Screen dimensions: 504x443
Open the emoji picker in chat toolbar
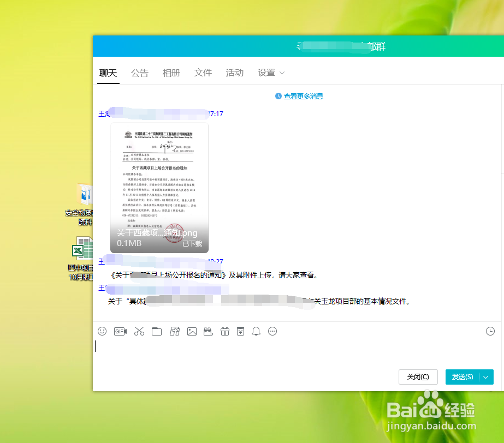pyautogui.click(x=102, y=331)
